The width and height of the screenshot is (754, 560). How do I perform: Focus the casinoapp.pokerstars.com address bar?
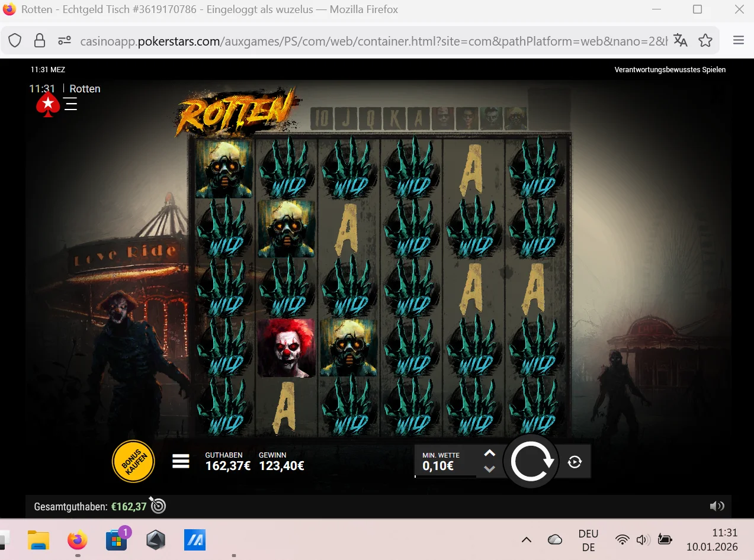tap(374, 41)
